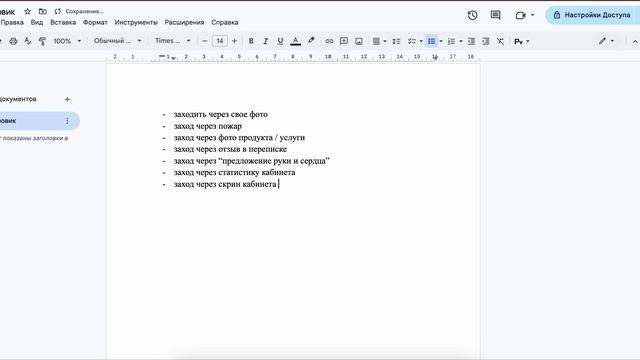Open text alignment options dropdown
Screen dimensions: 640x360
pyautogui.click(x=379, y=41)
